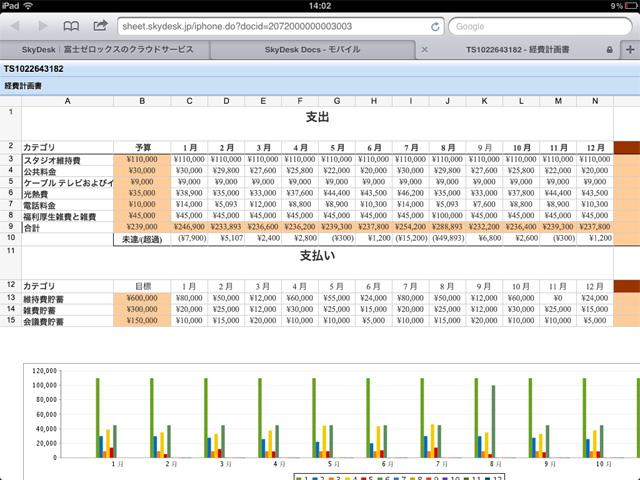Select the ¥100,000 August welfare cell
The width and height of the screenshot is (640, 480).
tap(448, 216)
